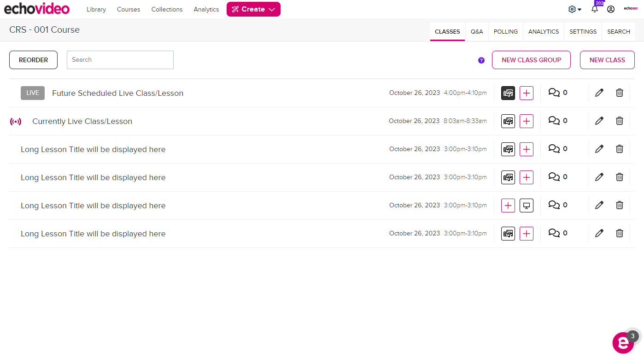The image size is (644, 364).
Task: Delete the Future Scheduled Live Class using trash icon
Action: click(x=620, y=93)
